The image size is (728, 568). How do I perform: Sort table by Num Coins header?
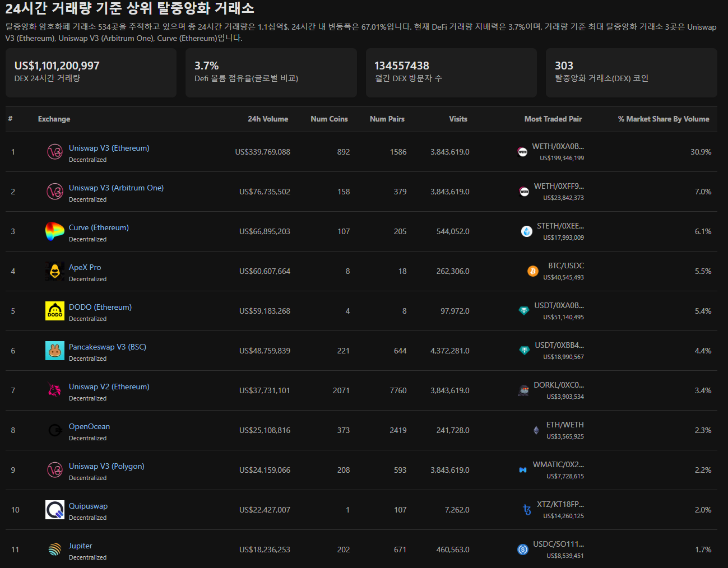click(329, 119)
